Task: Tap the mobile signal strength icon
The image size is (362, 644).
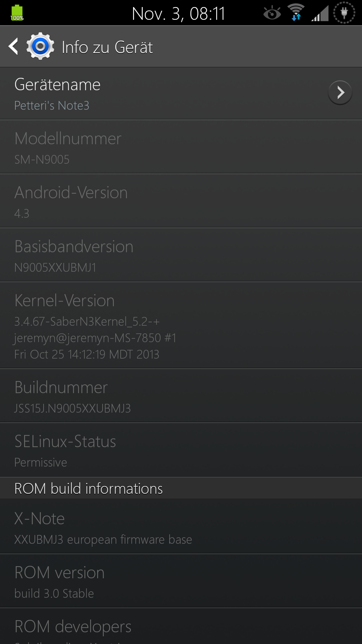Action: coord(320,13)
